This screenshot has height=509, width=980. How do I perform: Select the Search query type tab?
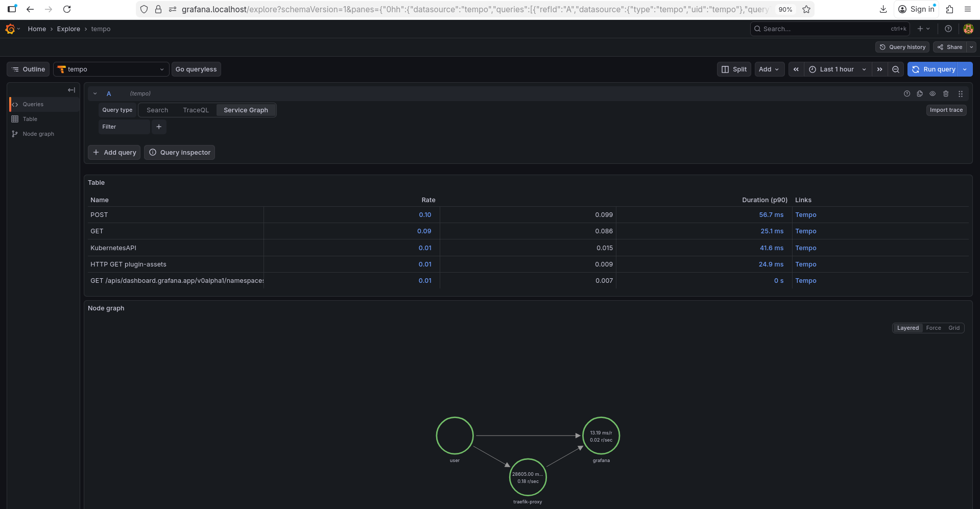157,110
